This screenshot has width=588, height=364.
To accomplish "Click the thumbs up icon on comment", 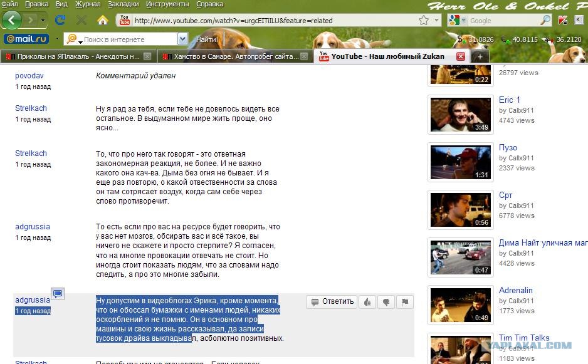I will 367,302.
